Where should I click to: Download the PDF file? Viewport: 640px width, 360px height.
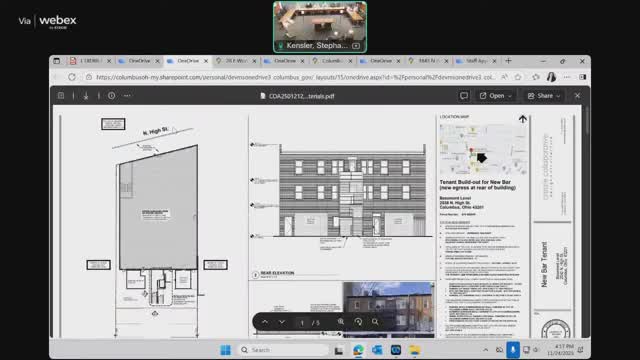click(x=86, y=96)
